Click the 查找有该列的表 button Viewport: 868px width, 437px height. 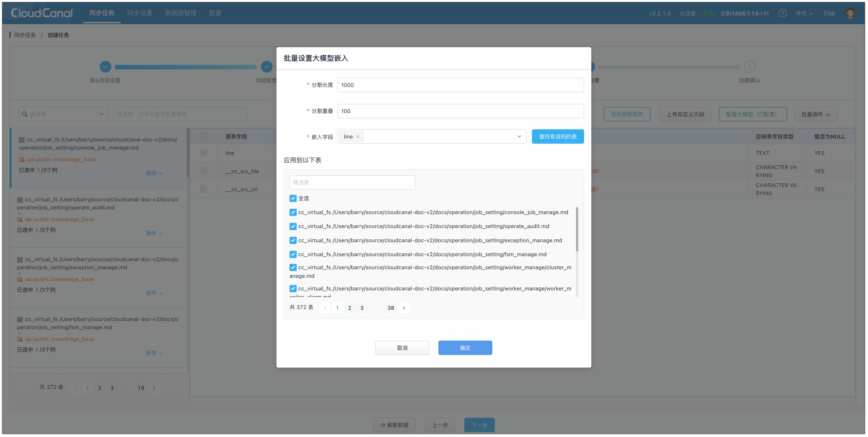(x=558, y=137)
